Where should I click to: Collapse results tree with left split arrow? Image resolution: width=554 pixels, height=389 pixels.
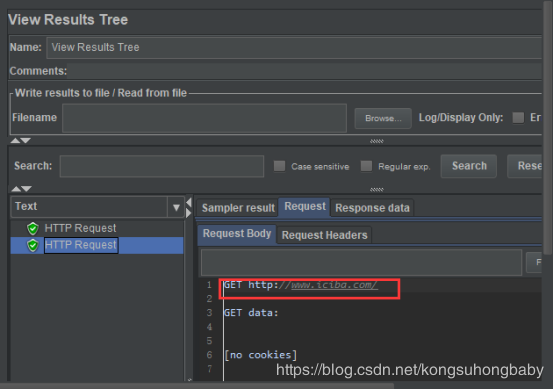click(189, 202)
